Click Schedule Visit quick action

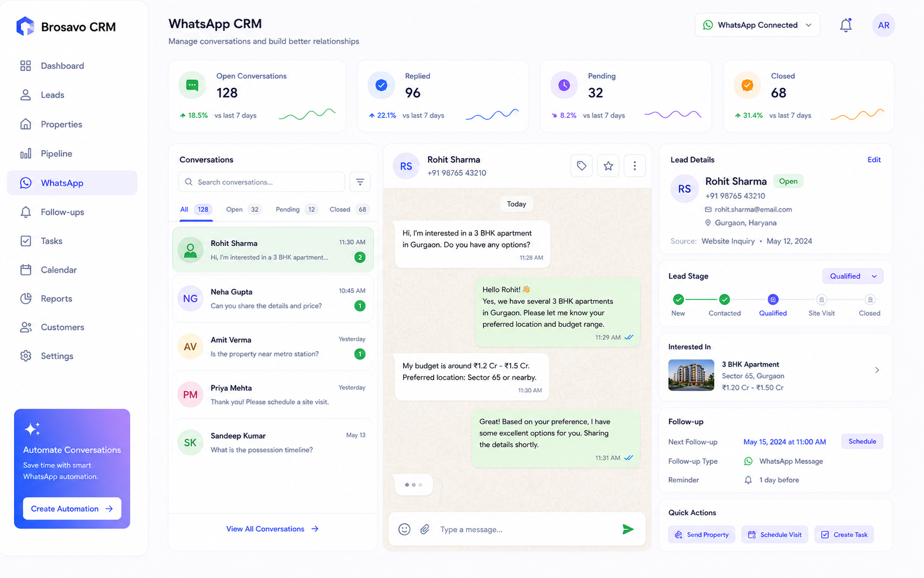coord(775,535)
